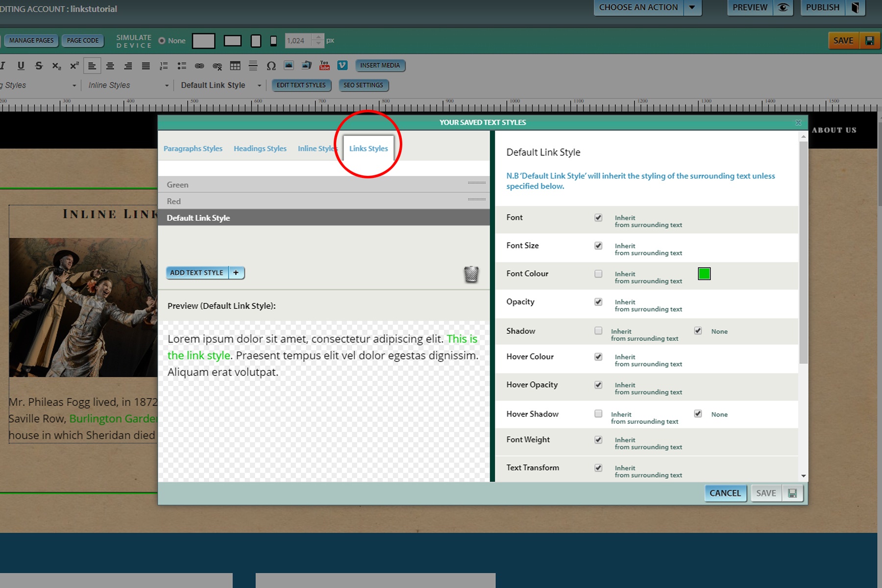The height and width of the screenshot is (588, 882).
Task: Switch to Headings Styles tab
Action: coord(260,148)
